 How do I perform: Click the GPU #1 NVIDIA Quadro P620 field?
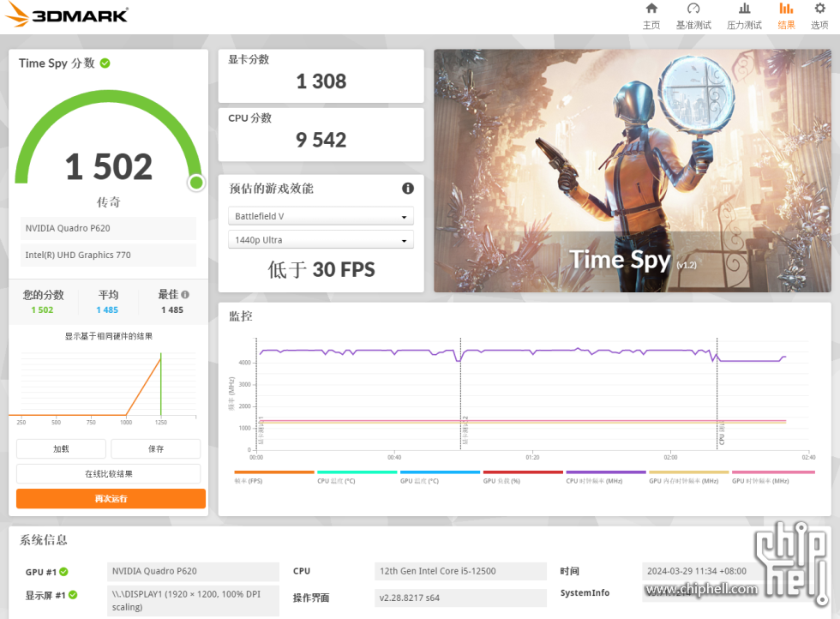[x=193, y=571]
